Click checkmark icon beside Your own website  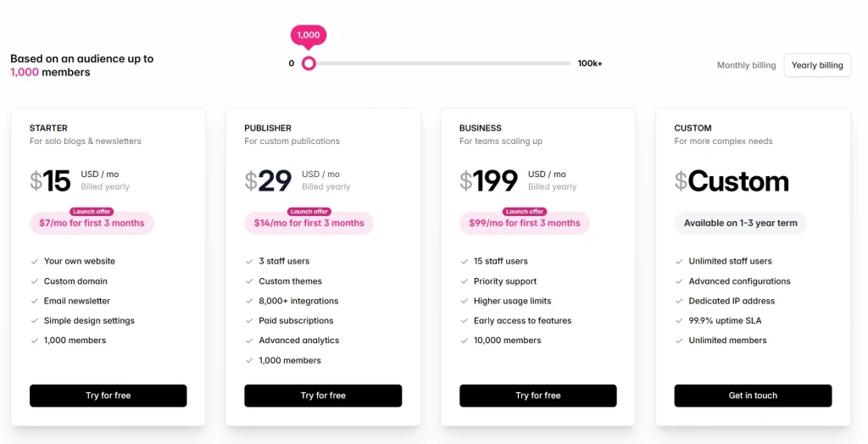coord(35,262)
